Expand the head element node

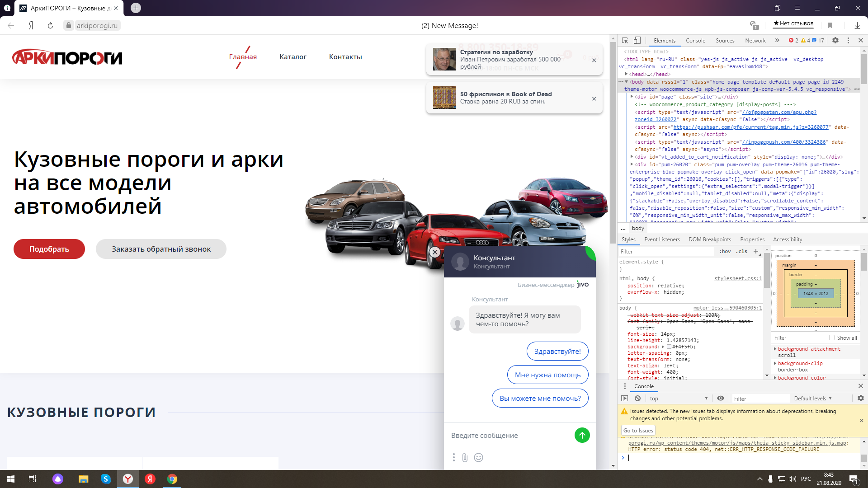click(626, 74)
